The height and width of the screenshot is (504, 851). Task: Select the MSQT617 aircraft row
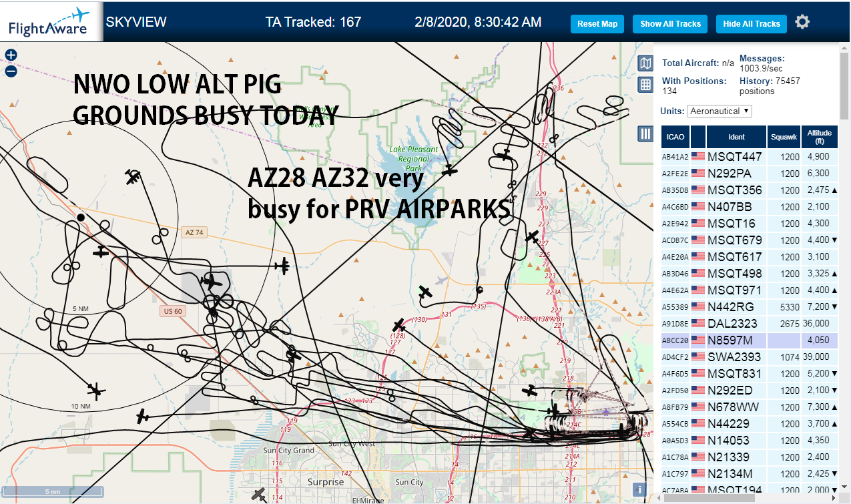coord(750,257)
